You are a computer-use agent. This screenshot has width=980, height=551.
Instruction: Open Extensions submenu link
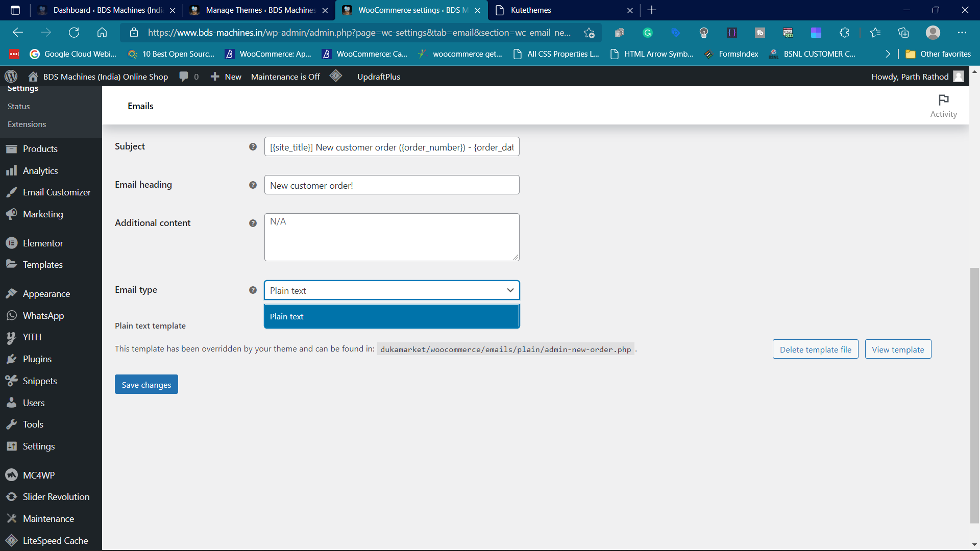point(27,124)
